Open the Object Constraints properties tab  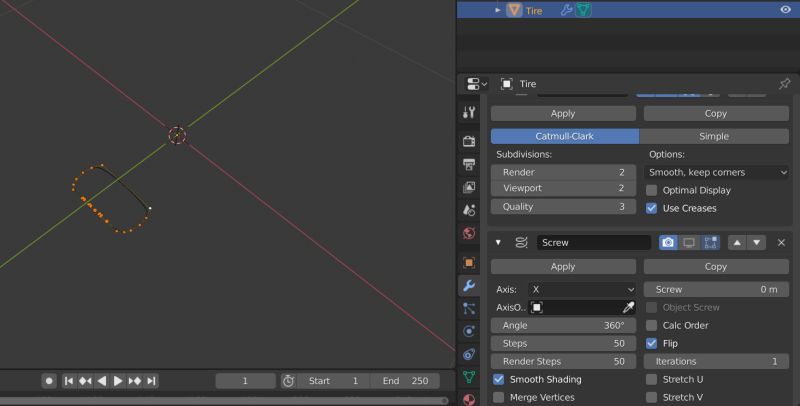click(469, 354)
